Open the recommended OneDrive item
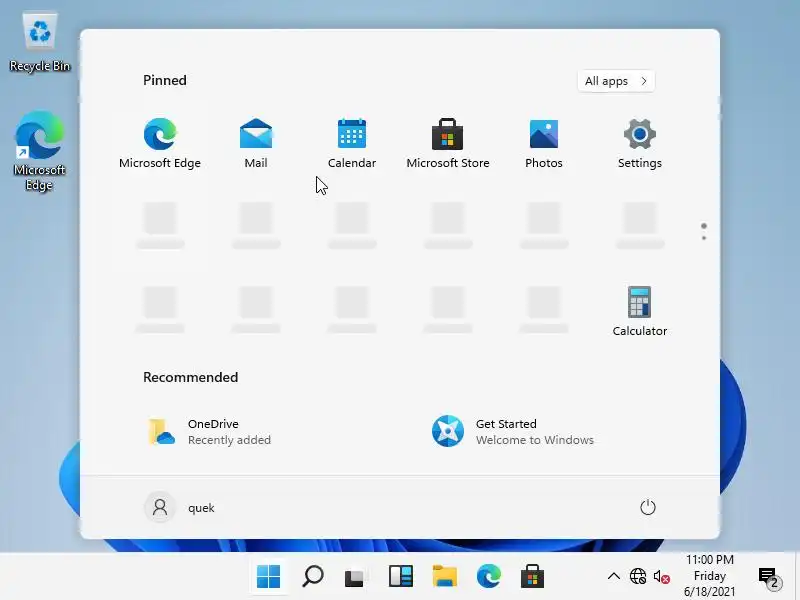800x600 pixels. pyautogui.click(x=209, y=432)
